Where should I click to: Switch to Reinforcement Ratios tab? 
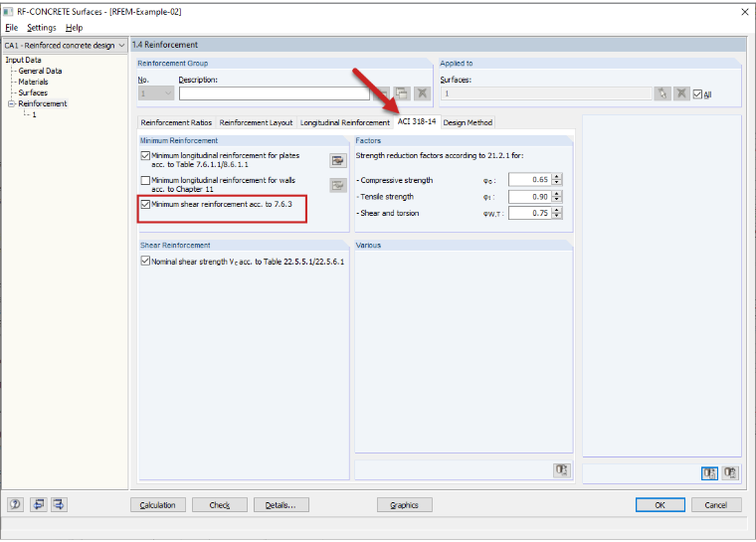[176, 122]
